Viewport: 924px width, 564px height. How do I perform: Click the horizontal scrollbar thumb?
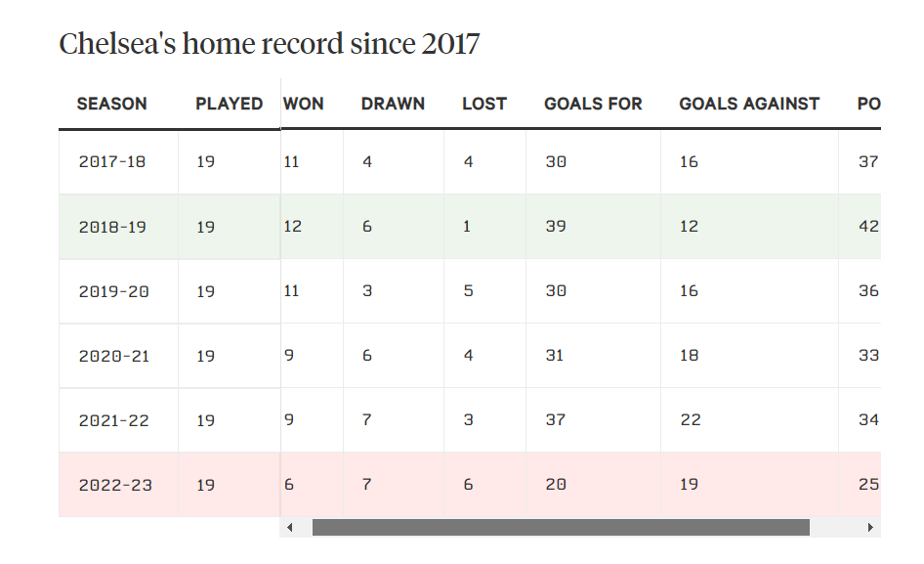[x=561, y=528]
